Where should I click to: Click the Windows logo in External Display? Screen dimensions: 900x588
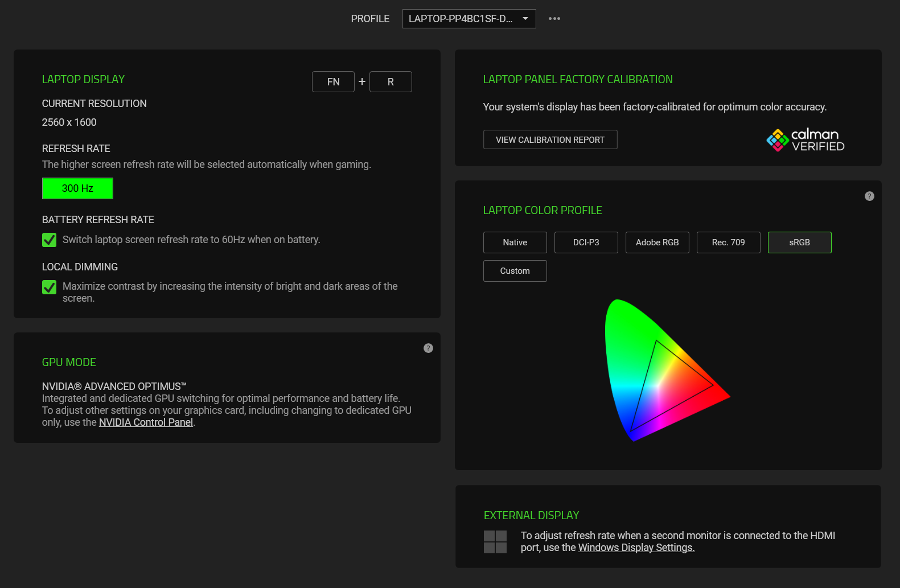(495, 542)
